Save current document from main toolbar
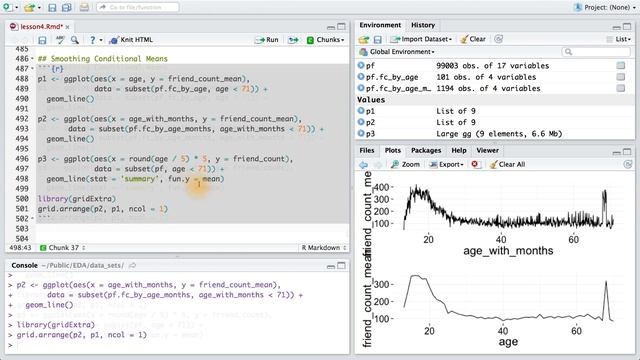 click(52, 7)
